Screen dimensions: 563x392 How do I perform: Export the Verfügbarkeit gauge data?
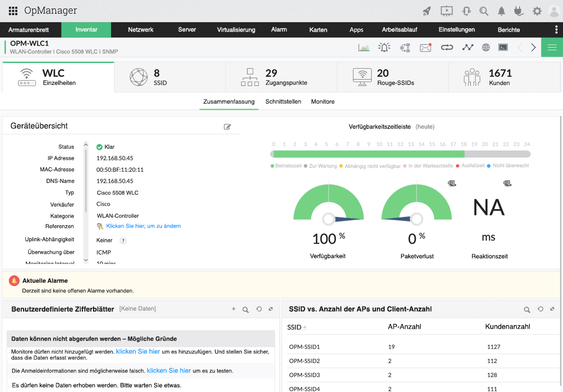tap(451, 183)
